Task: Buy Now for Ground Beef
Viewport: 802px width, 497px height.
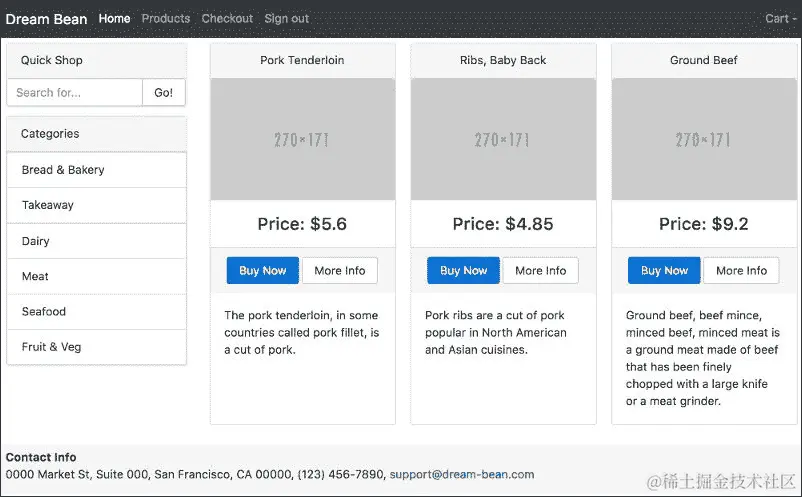Action: (664, 270)
